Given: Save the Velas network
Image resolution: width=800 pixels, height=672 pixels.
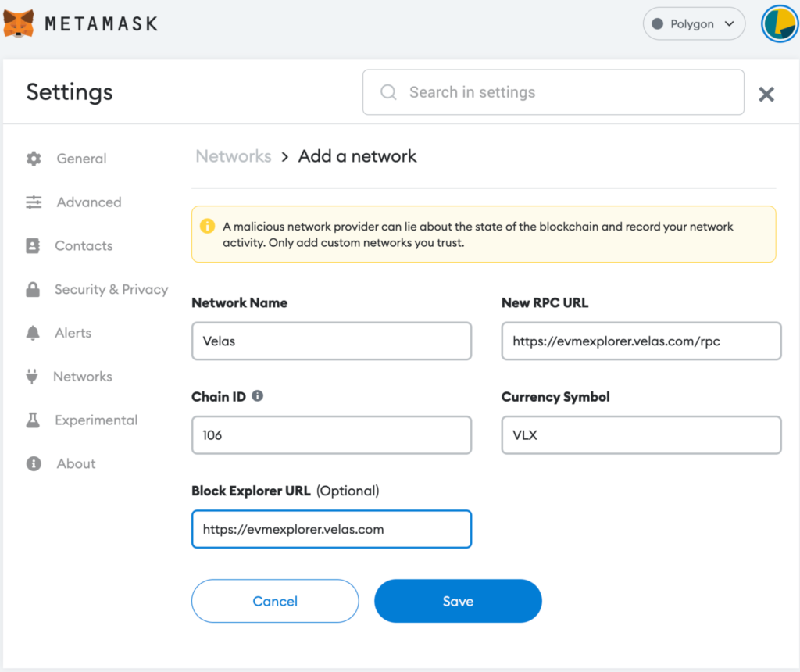Looking at the screenshot, I should point(458,601).
